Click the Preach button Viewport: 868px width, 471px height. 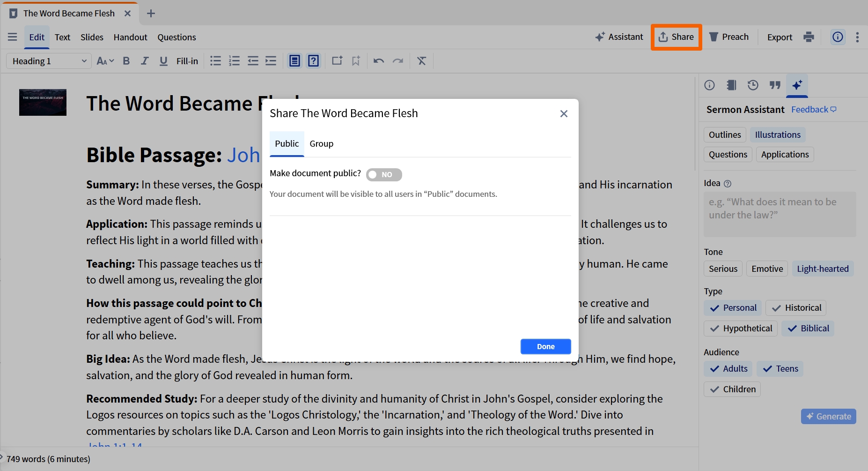click(728, 37)
